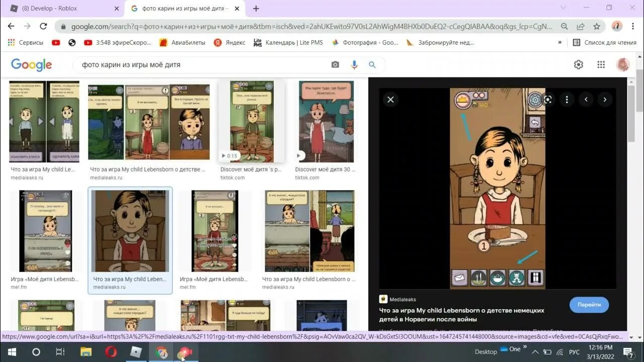Open the Забронируйте нед... bookmark

(440, 43)
